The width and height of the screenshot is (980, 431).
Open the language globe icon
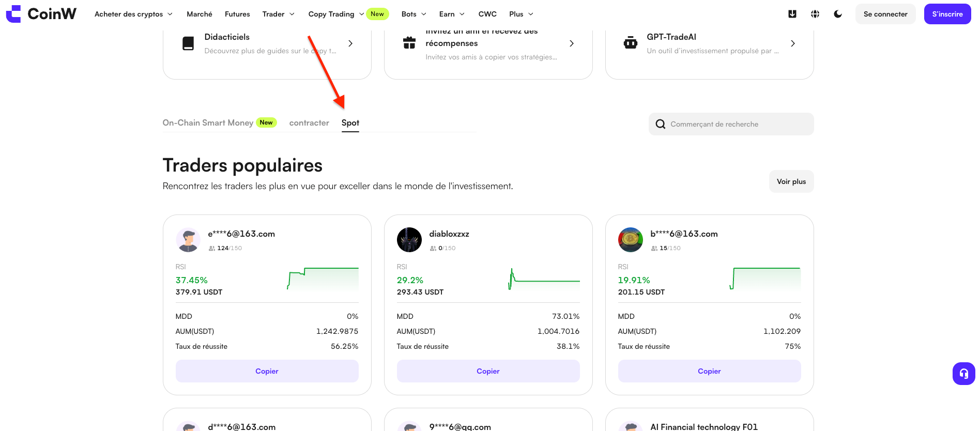tap(815, 14)
